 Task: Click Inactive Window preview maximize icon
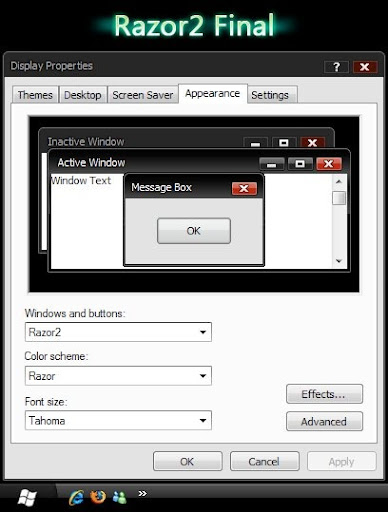(284, 143)
